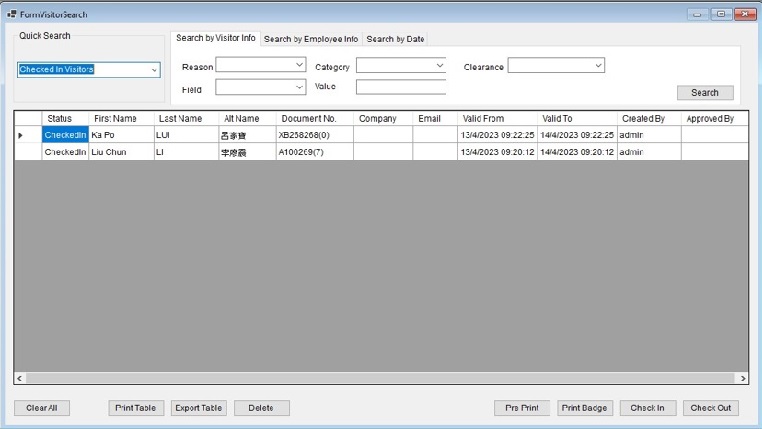Click the row selector arrow of first row
Viewport: 762px width, 429px height.
(x=21, y=135)
